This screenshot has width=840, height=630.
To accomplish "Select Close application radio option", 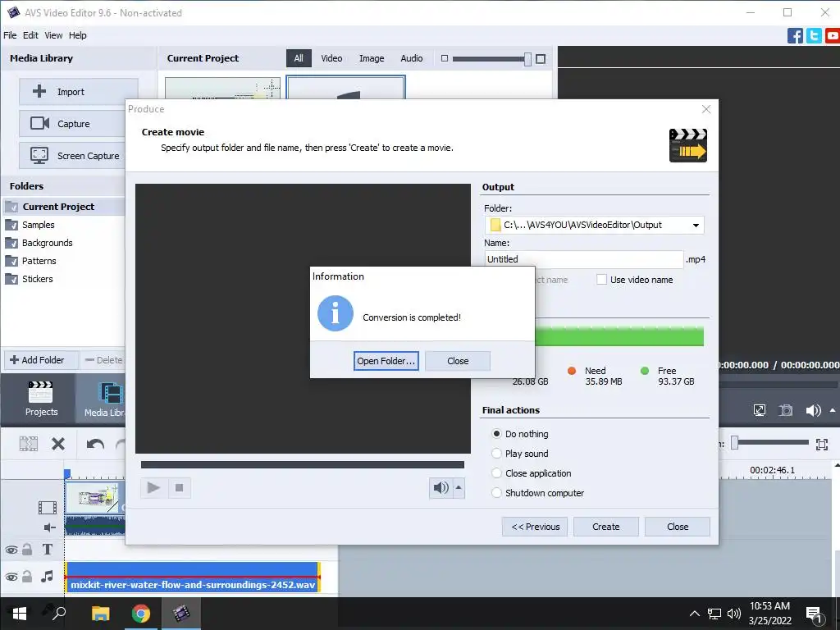I will (496, 473).
